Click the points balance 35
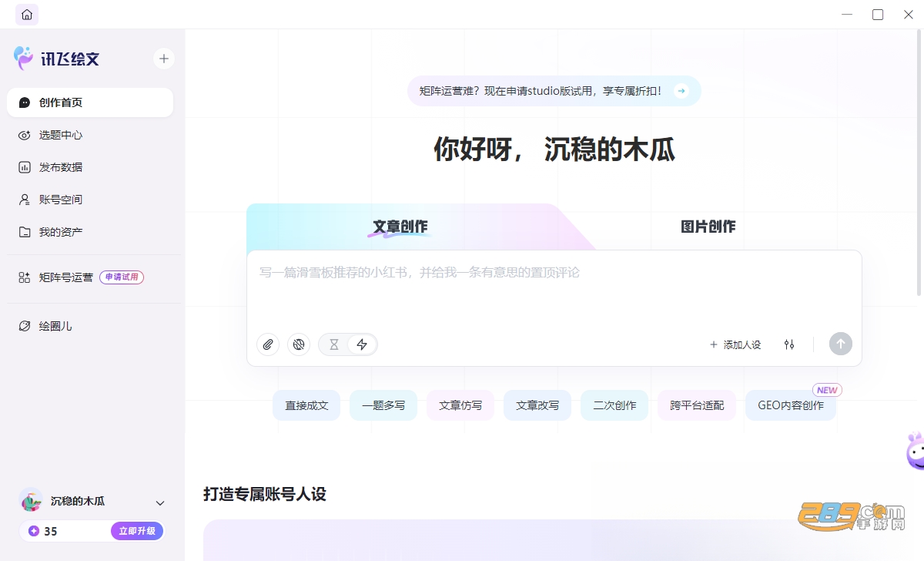This screenshot has height=561, width=924. click(51, 531)
